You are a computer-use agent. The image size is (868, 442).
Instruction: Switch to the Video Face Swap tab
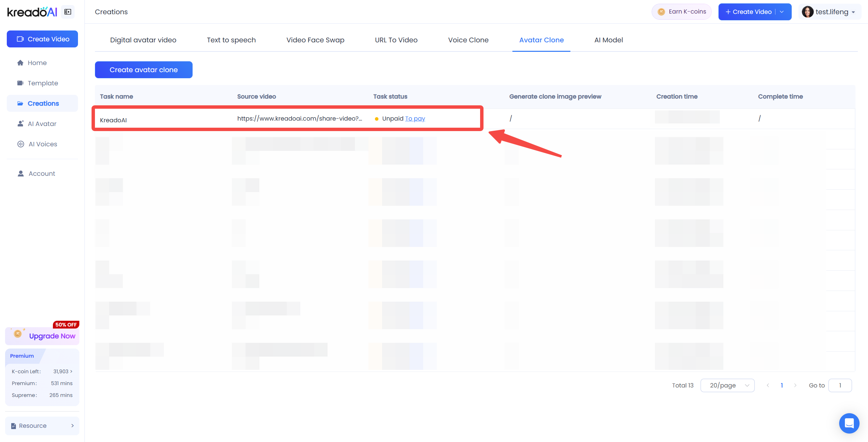tap(315, 40)
